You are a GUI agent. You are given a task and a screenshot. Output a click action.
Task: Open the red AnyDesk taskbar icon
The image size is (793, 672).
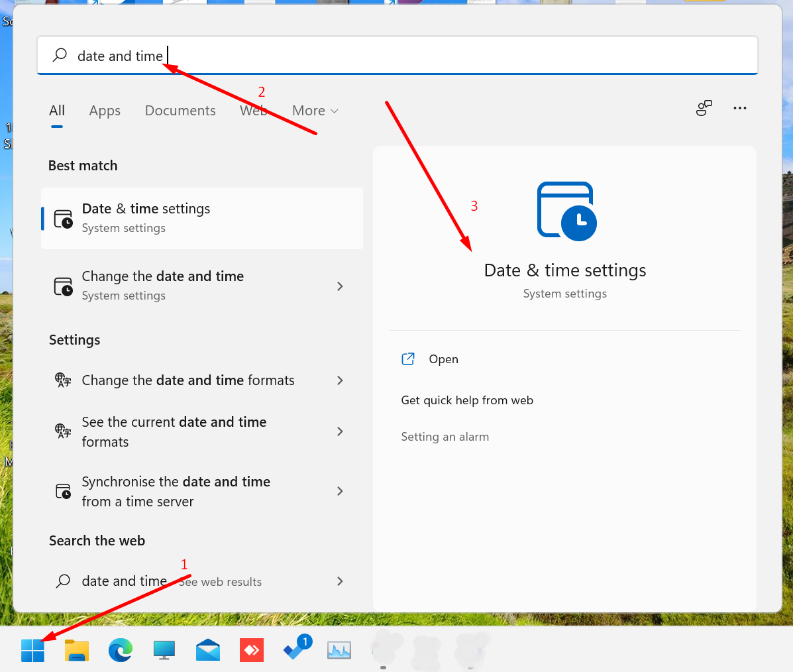(x=252, y=650)
